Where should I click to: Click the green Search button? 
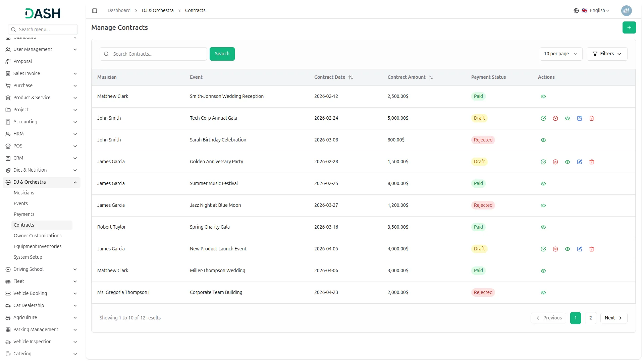[x=222, y=54]
